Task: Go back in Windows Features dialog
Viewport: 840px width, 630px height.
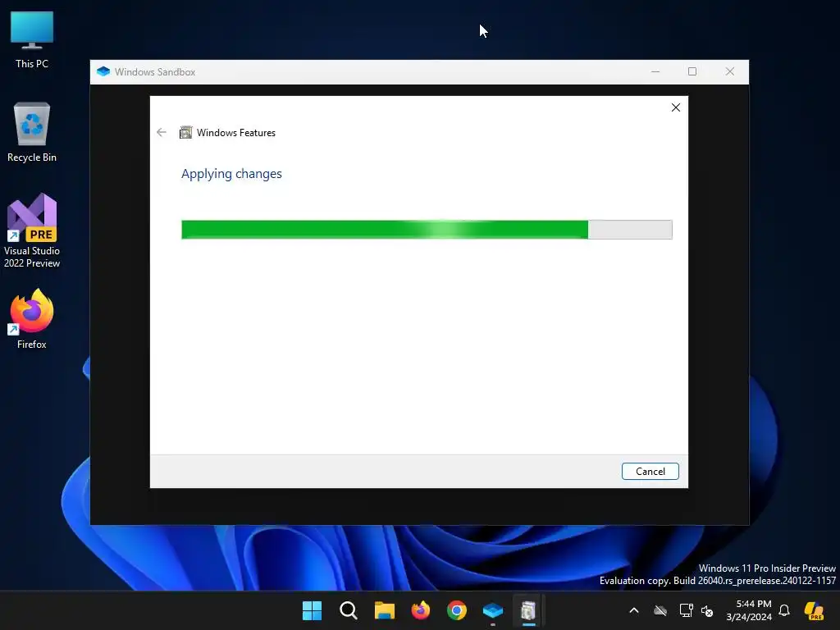Action: click(x=162, y=132)
